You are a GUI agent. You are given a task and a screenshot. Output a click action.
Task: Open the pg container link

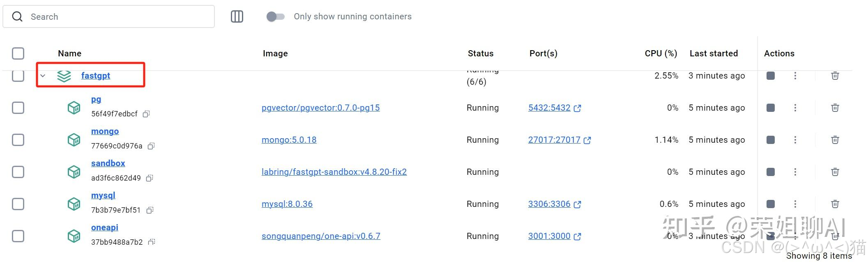[x=96, y=100]
